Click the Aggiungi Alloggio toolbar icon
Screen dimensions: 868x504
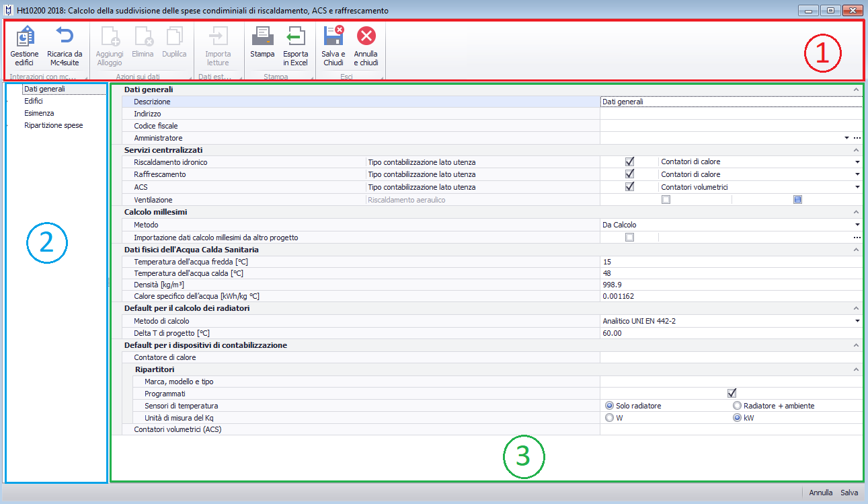[x=110, y=37]
